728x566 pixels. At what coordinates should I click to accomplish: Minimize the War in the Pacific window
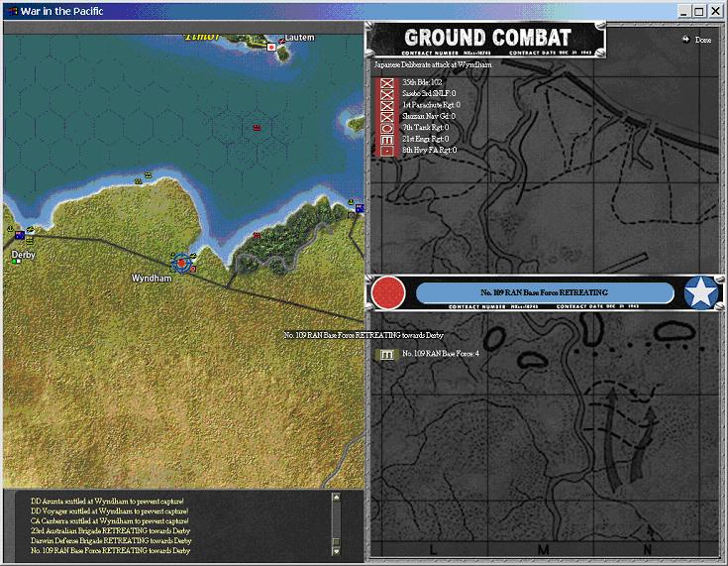coord(683,11)
